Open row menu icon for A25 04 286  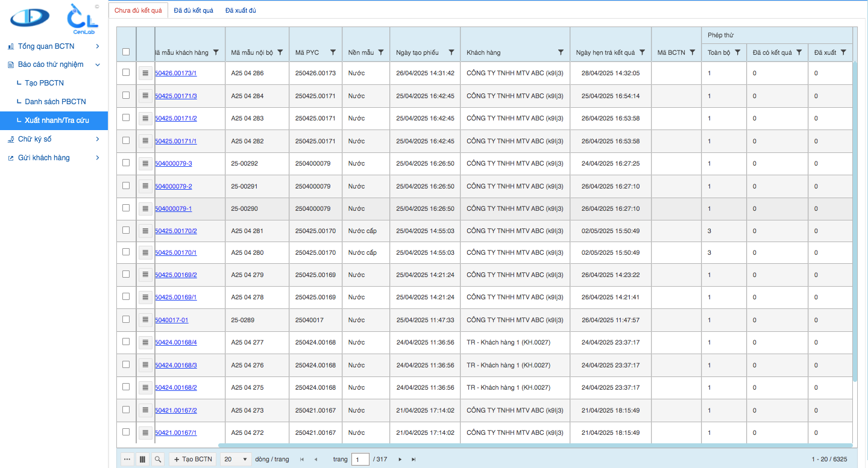145,73
